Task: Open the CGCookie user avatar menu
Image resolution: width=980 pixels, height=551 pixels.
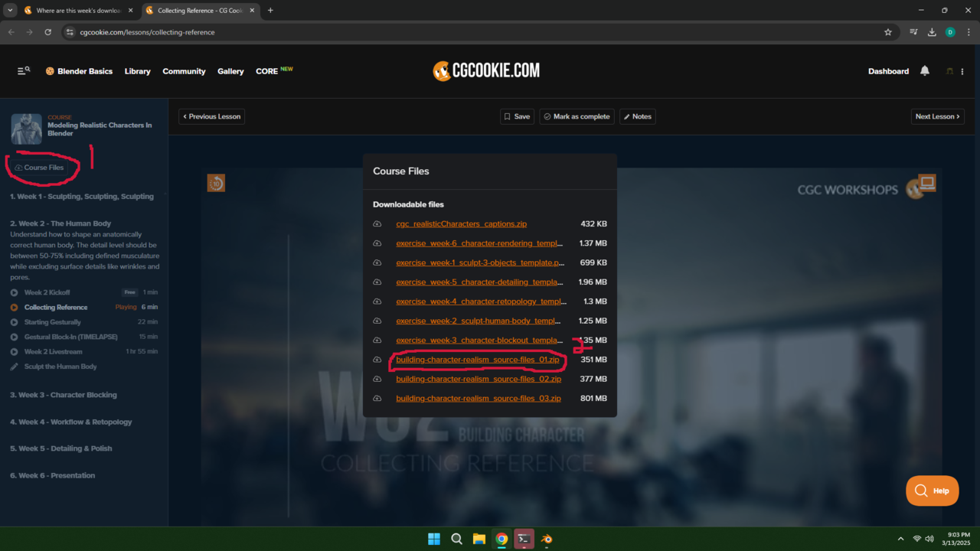Action: click(949, 71)
